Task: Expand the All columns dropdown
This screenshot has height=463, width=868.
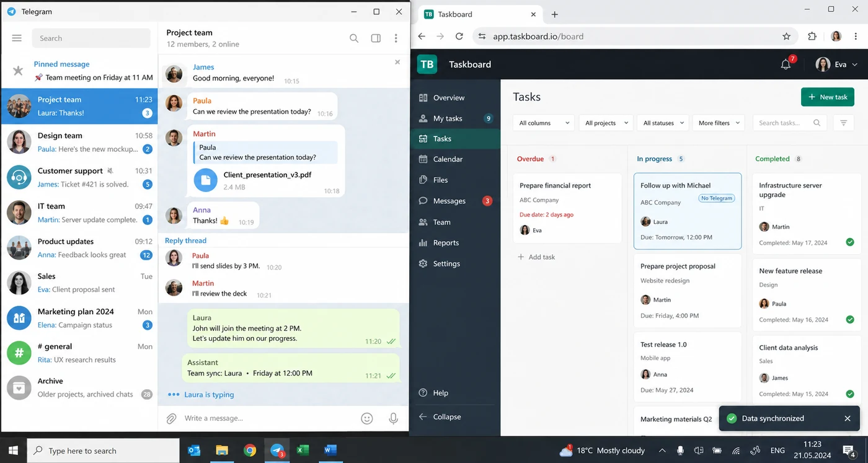Action: point(544,123)
